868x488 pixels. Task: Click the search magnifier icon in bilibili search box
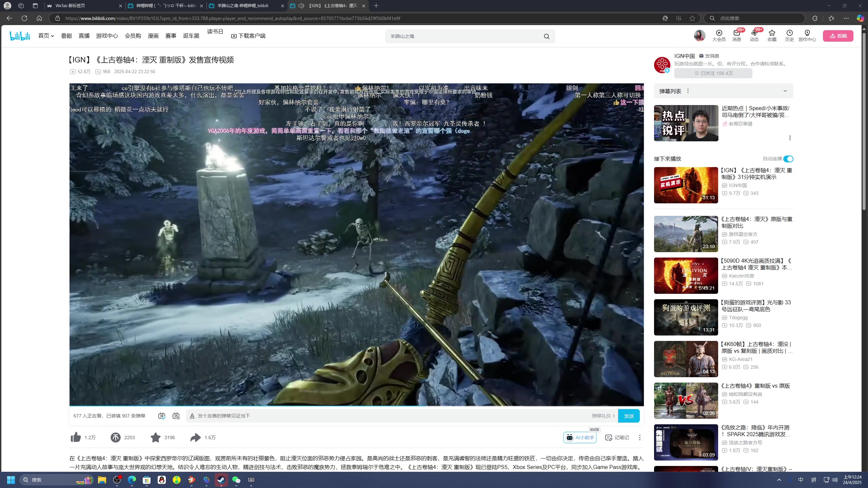[x=547, y=36]
